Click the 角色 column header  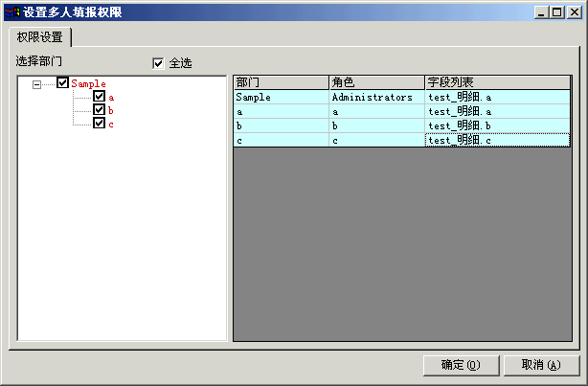(x=377, y=82)
